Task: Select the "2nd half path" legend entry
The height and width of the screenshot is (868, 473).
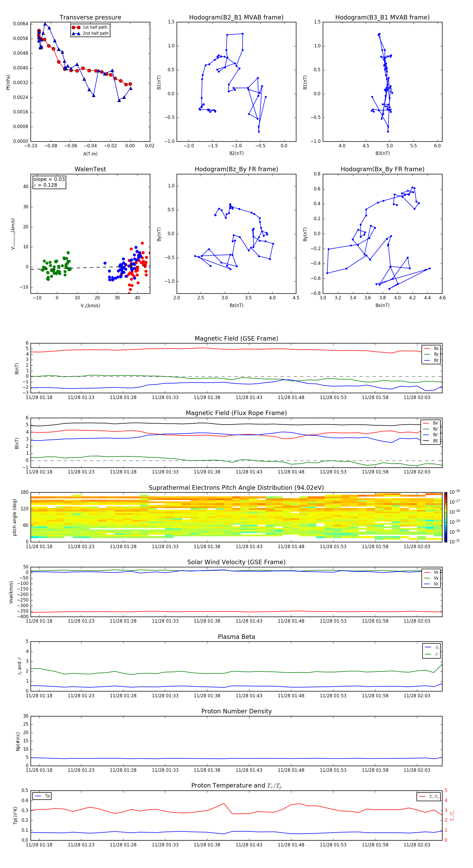Action: pyautogui.click(x=90, y=33)
